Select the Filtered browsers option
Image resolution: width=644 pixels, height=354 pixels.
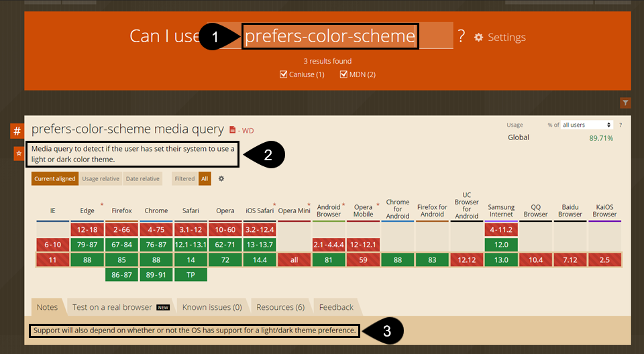184,179
